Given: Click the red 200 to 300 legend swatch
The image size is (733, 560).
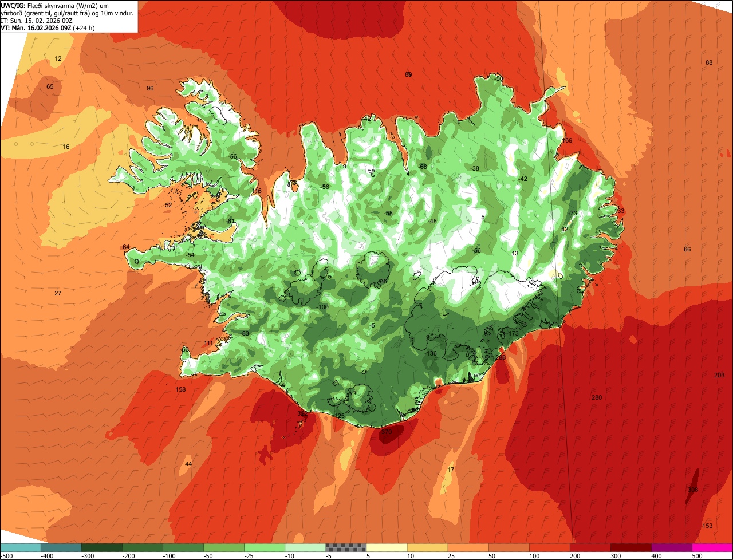Looking at the screenshot, I should (x=589, y=547).
